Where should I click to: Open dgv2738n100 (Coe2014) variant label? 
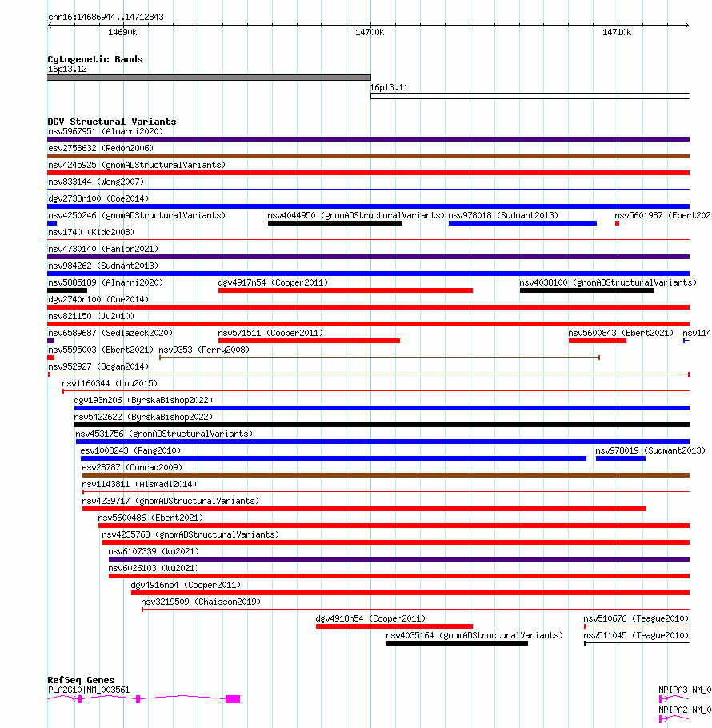98,198
